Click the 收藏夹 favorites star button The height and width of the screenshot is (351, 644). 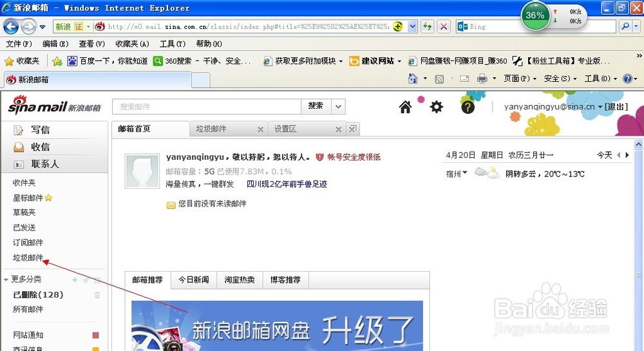22,61
